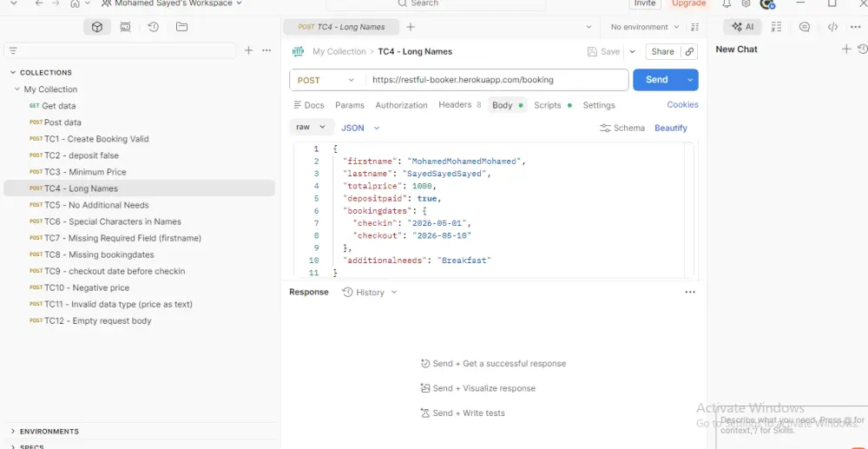Viewport: 868px width, 449px height.
Task: Switch to the Settings request tab
Action: tap(598, 105)
